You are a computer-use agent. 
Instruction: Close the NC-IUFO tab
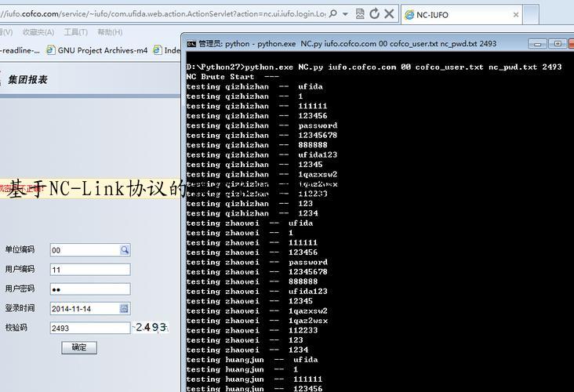coord(516,15)
